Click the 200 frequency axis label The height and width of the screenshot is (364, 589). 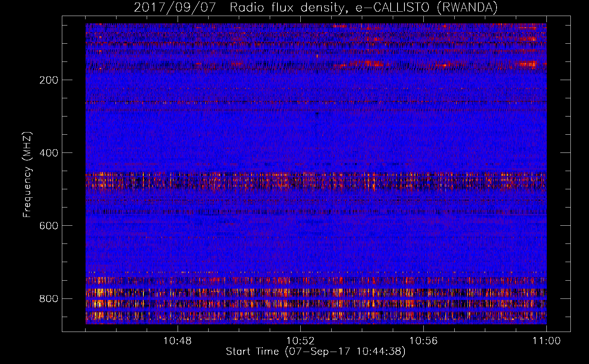coord(49,80)
